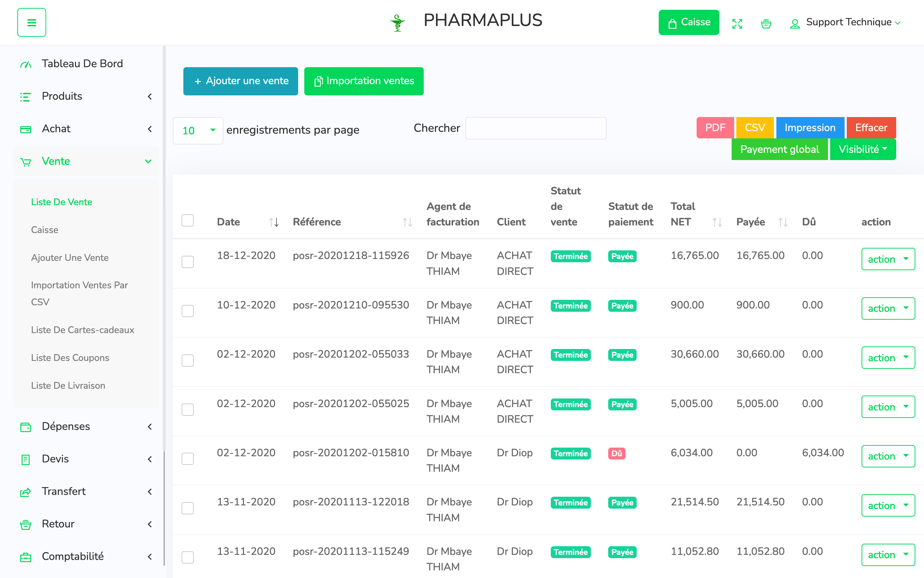Focus the Chercher search field
924x578 pixels.
(536, 129)
